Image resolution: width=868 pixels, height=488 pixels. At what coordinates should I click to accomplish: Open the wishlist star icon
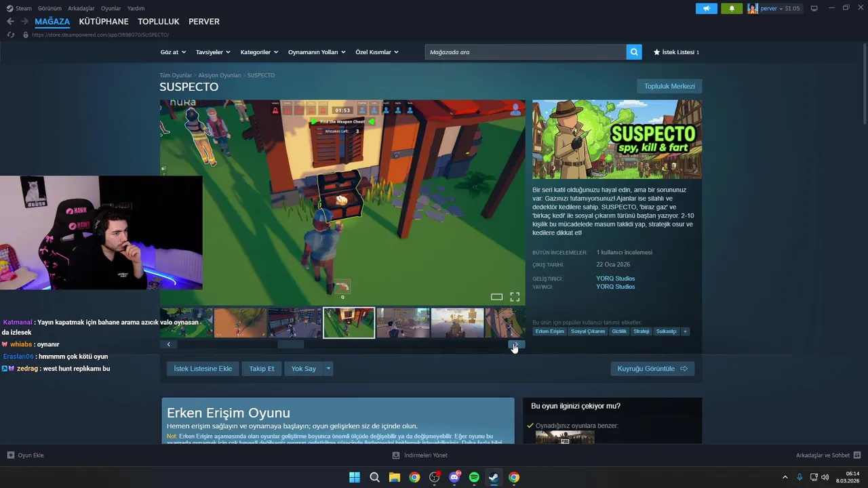pos(656,52)
